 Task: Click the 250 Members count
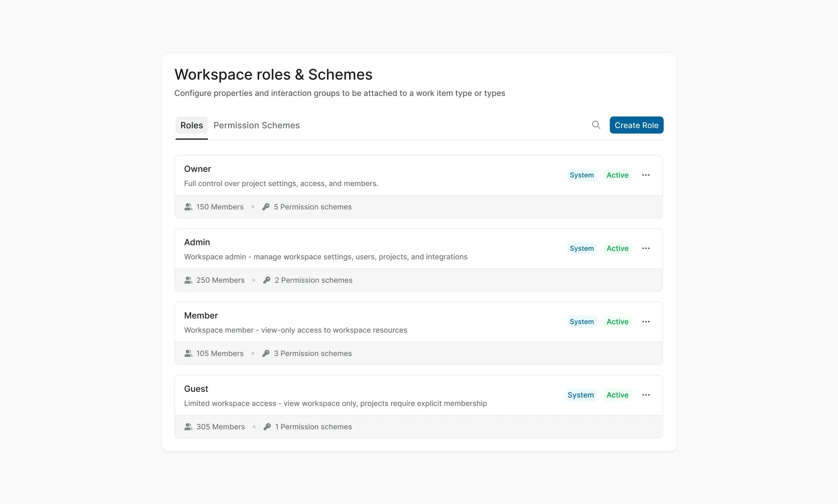(220, 280)
